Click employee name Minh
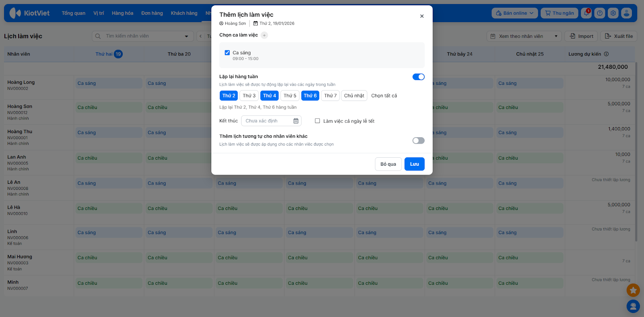644x317 pixels. tap(13, 282)
